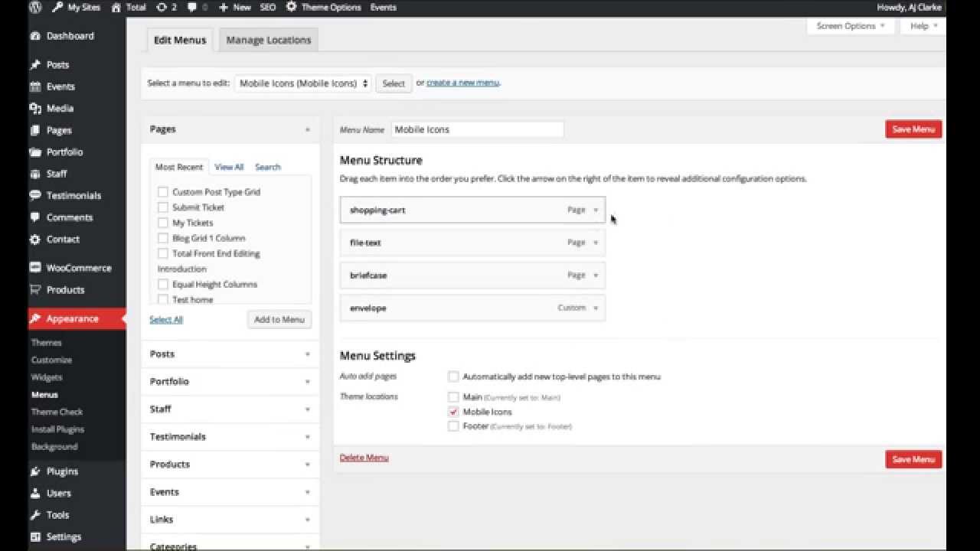The image size is (980, 551).
Task: Switch to the Manage Locations tab
Action: 268,41
